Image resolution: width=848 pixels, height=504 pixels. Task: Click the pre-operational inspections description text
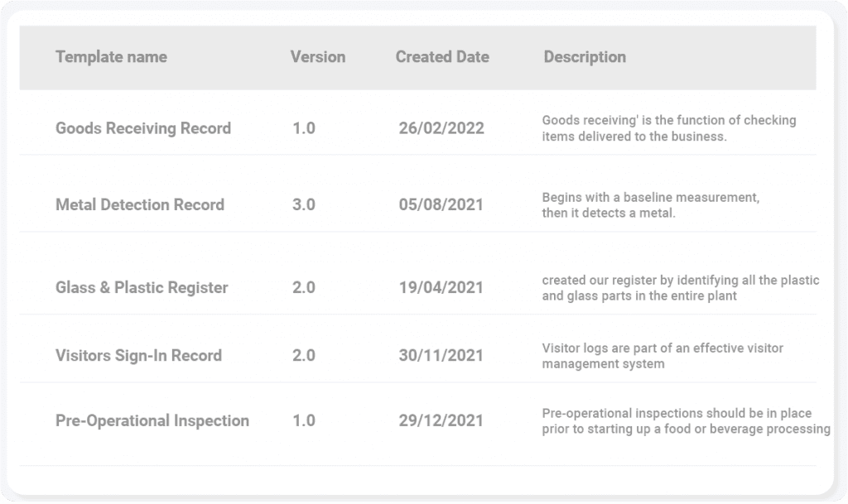(x=685, y=420)
